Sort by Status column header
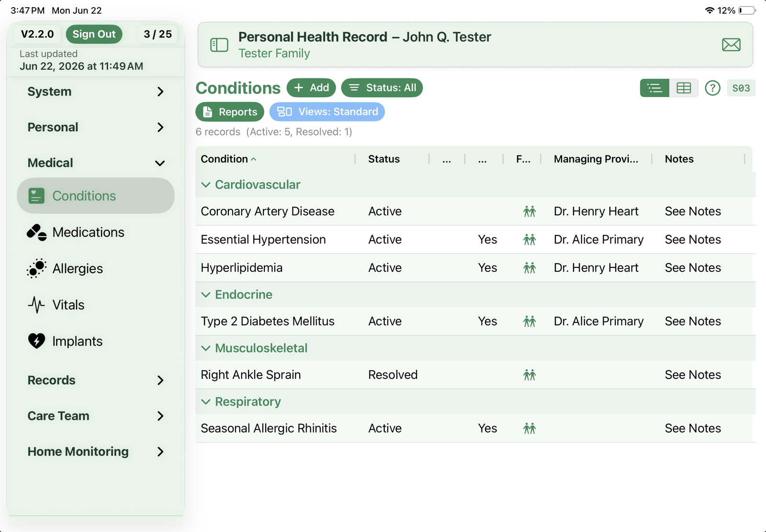 (384, 159)
